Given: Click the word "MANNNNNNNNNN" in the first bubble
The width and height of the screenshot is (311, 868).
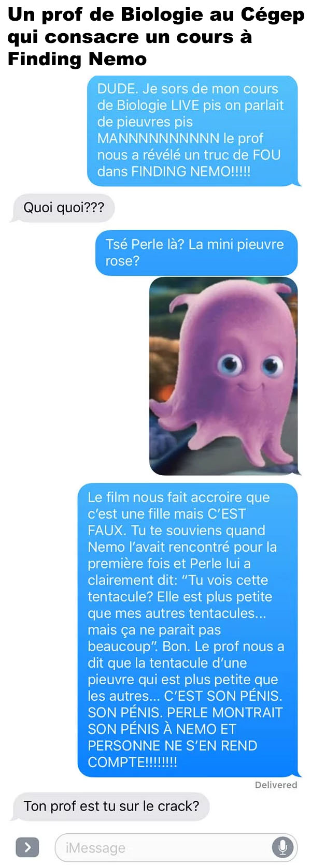Looking at the screenshot, I should click(x=158, y=138).
